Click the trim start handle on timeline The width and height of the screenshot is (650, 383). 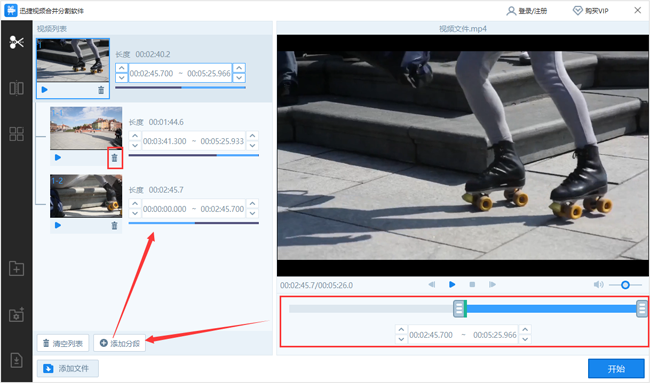[459, 309]
